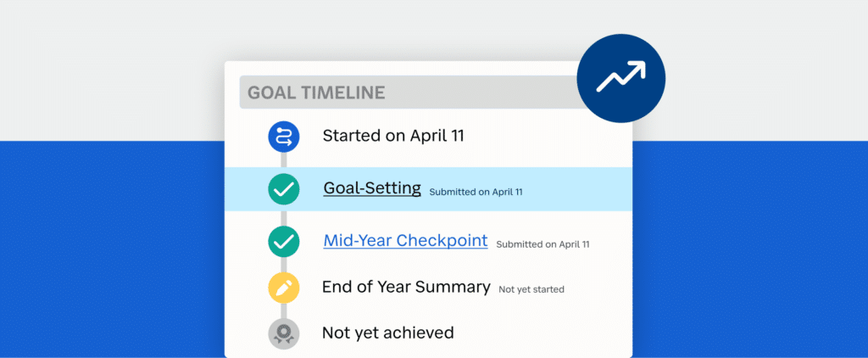Click the blue route icon beside Started
This screenshot has height=358, width=868.
pos(284,137)
